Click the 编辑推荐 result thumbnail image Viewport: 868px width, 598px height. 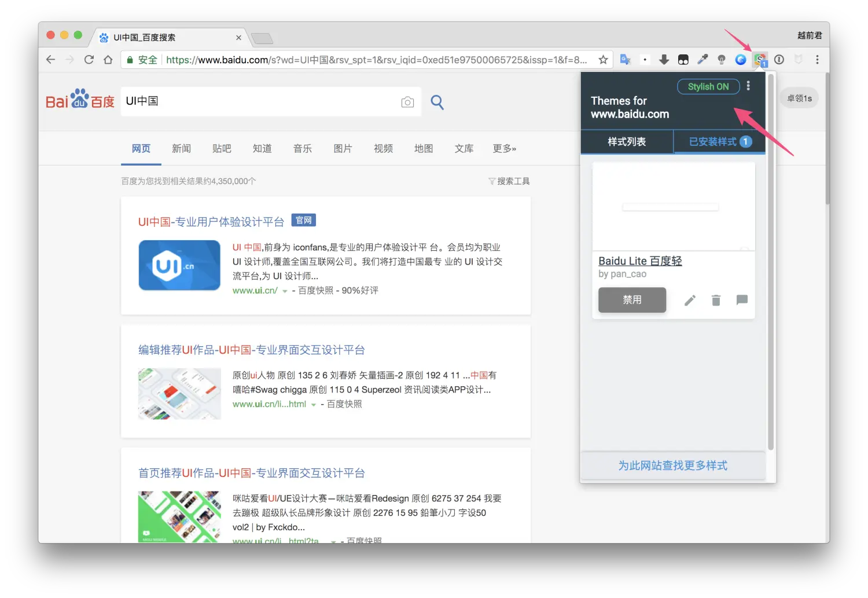pyautogui.click(x=179, y=394)
